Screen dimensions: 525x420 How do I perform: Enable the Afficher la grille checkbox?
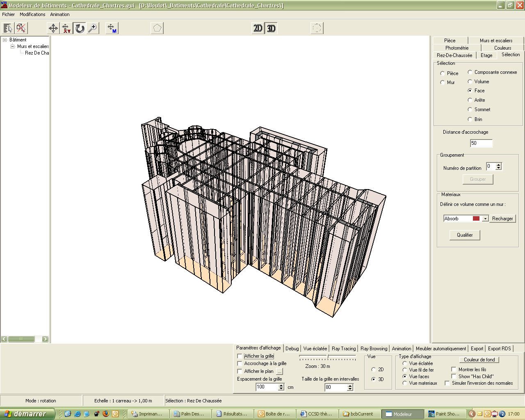coord(240,356)
